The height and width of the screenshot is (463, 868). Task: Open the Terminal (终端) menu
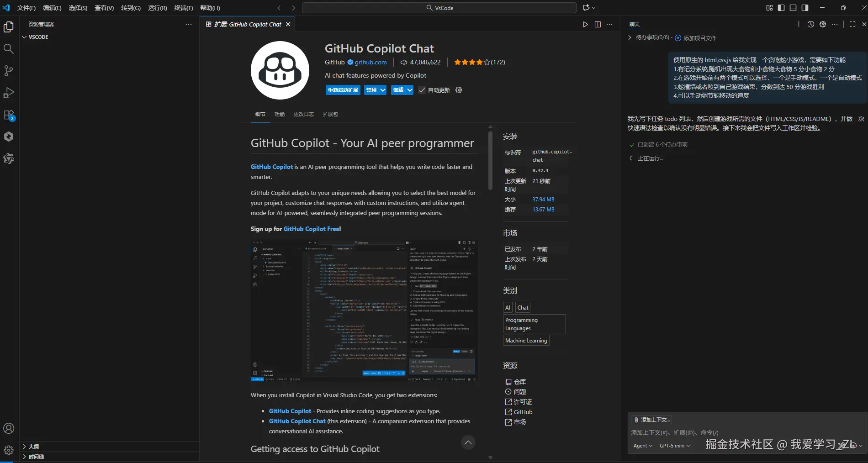tap(184, 8)
